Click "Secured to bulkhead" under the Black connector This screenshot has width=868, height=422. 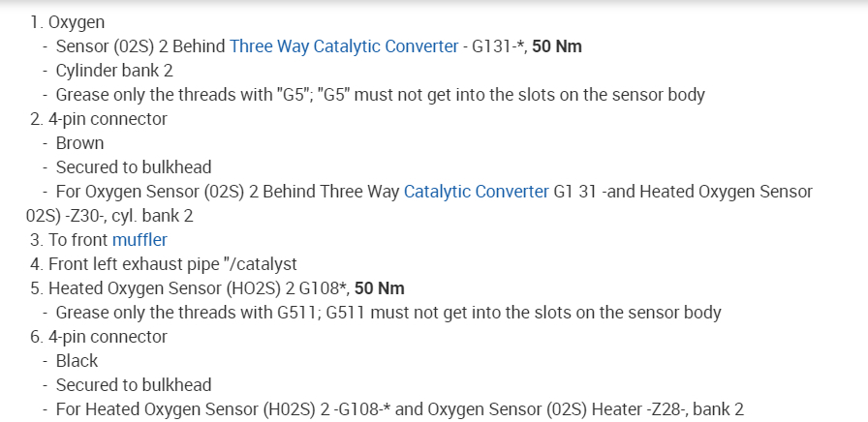click(x=133, y=385)
